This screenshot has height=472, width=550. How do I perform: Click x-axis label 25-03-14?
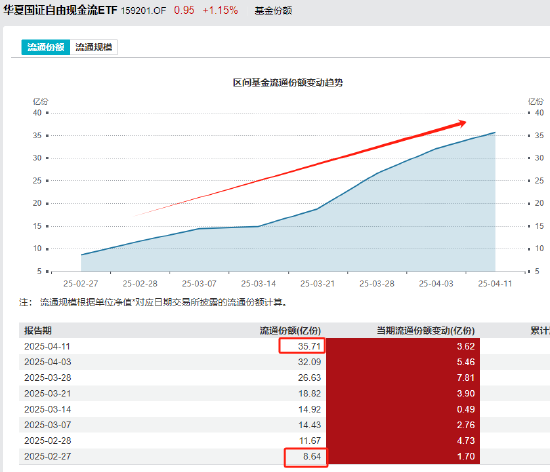(x=259, y=283)
